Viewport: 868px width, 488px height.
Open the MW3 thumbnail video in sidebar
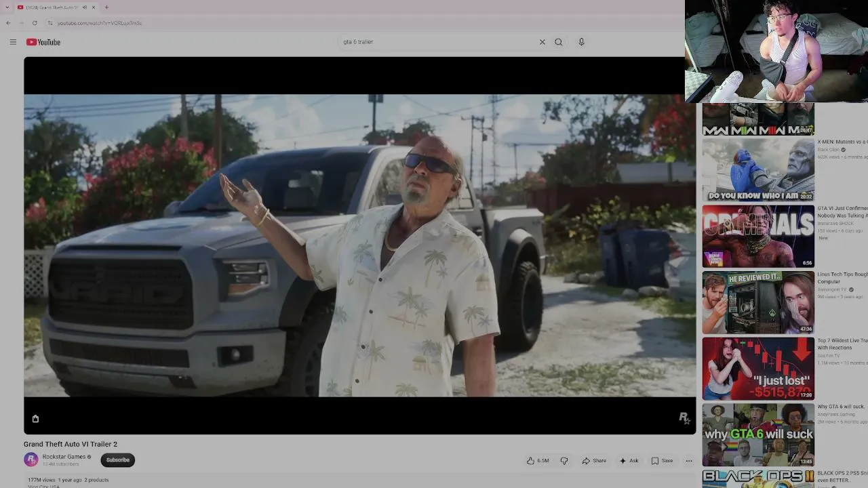[x=758, y=120]
